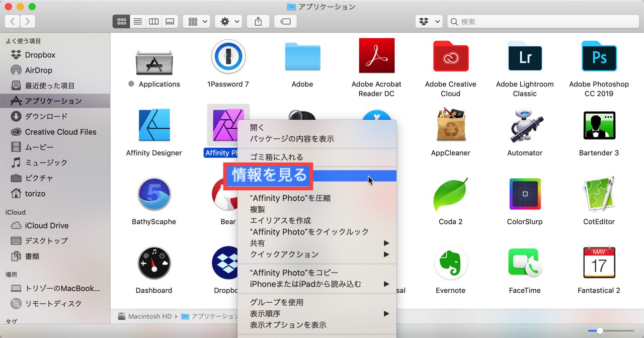Switch to column view
This screenshot has height=338, width=644.
153,22
